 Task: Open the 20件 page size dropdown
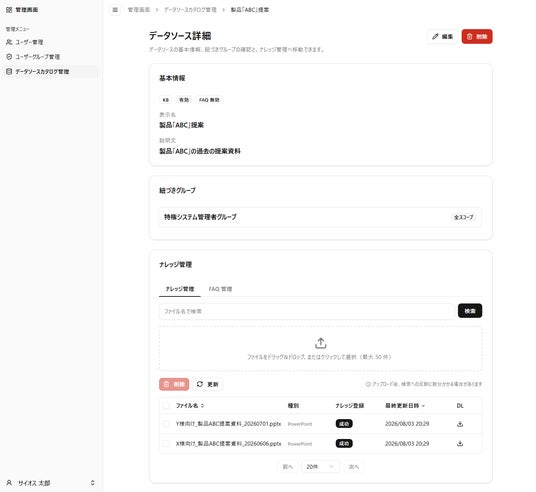click(320, 467)
